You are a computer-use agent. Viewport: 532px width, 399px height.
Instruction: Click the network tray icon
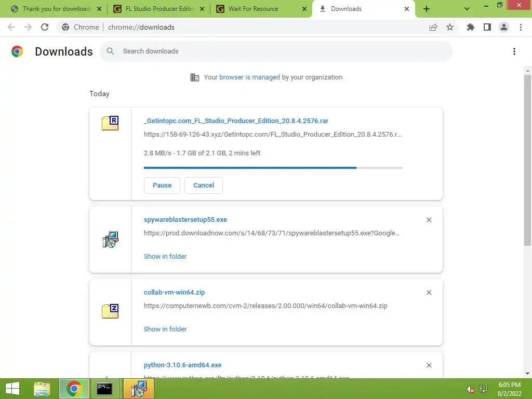click(483, 389)
